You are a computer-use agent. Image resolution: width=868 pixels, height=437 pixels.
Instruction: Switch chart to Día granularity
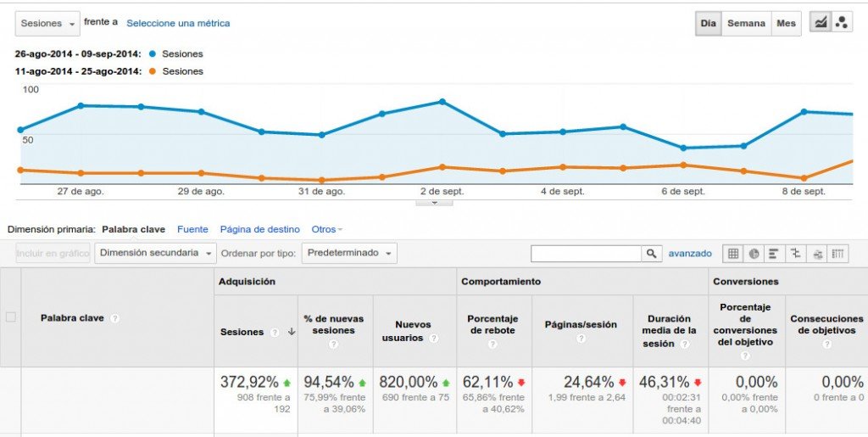[708, 23]
